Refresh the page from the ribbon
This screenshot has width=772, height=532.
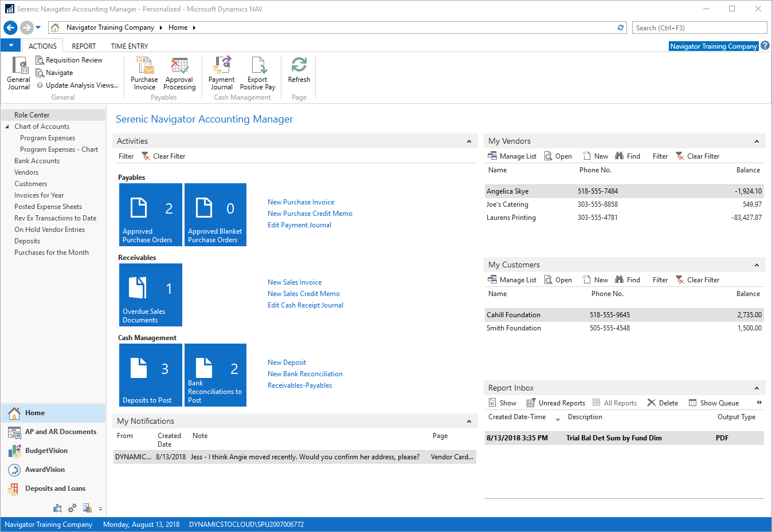tap(299, 70)
